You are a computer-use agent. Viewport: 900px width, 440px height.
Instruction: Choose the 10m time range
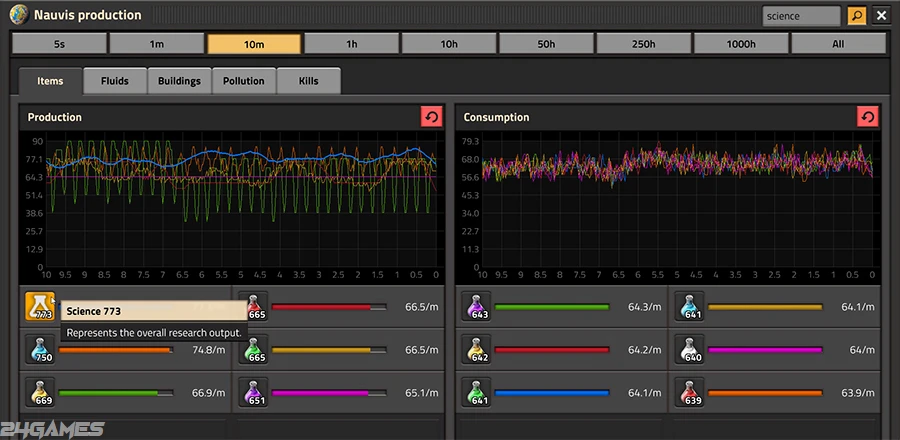click(x=254, y=44)
